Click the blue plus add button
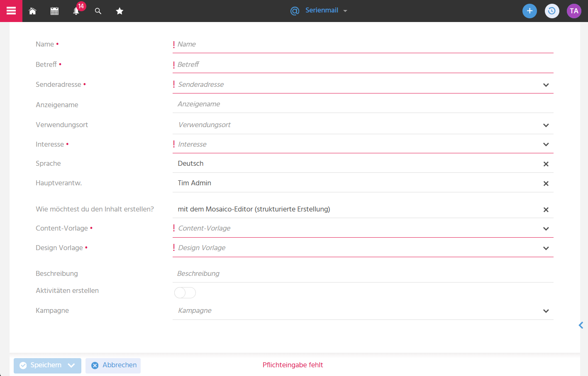This screenshot has height=376, width=588. coord(529,11)
